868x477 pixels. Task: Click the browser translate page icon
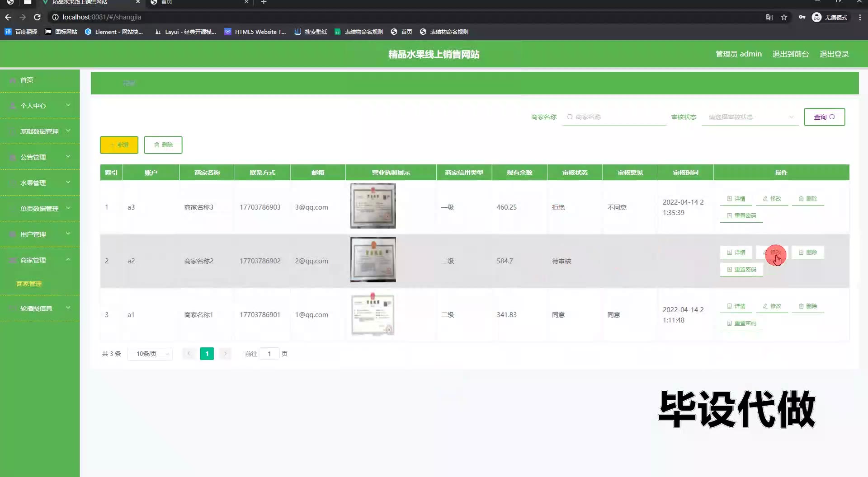(769, 17)
